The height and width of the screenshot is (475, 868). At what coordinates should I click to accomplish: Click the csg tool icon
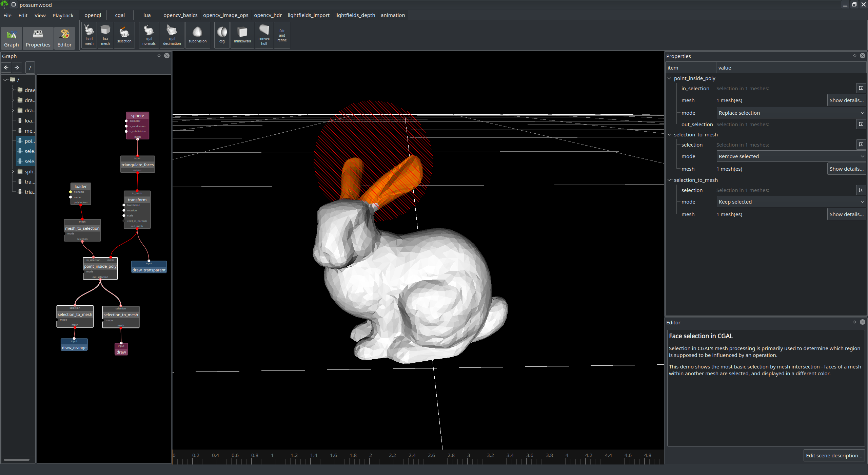(222, 35)
